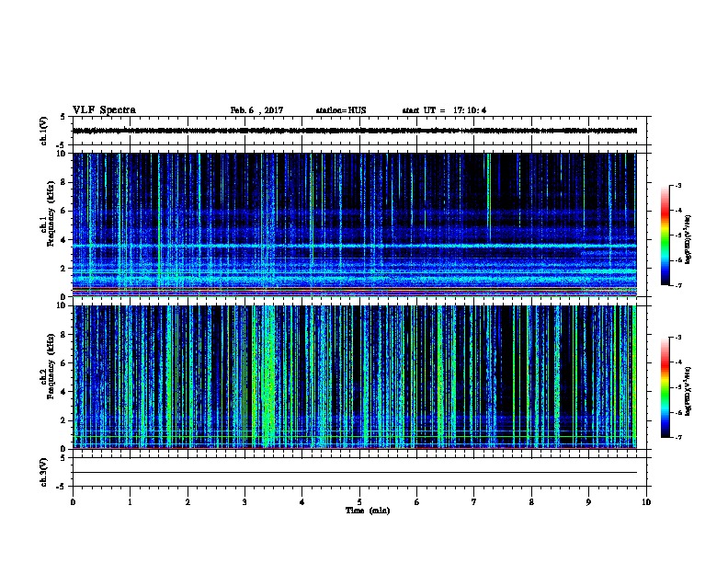728x563 pixels.
Task: Click the ch.1(V) waveform trace
Action: point(355,131)
